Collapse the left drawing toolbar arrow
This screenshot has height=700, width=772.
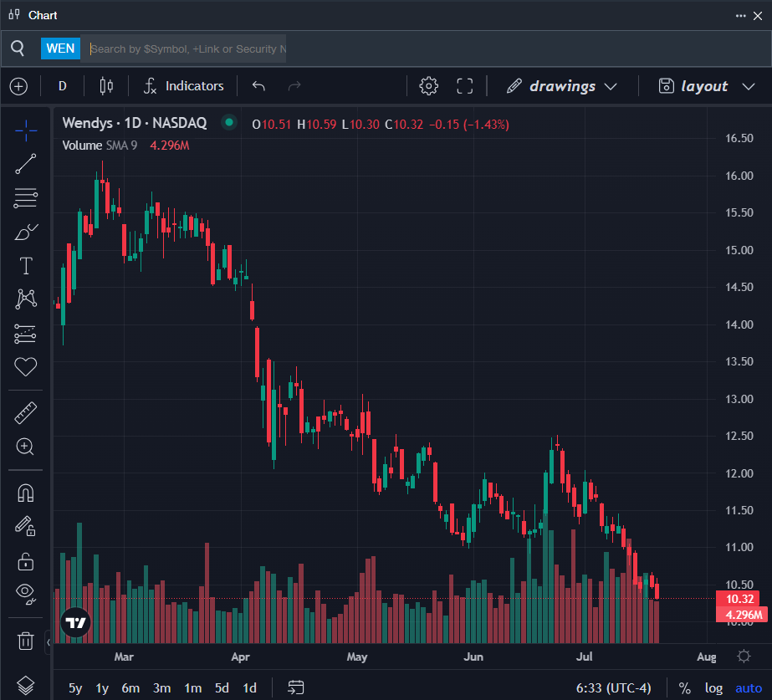49,642
